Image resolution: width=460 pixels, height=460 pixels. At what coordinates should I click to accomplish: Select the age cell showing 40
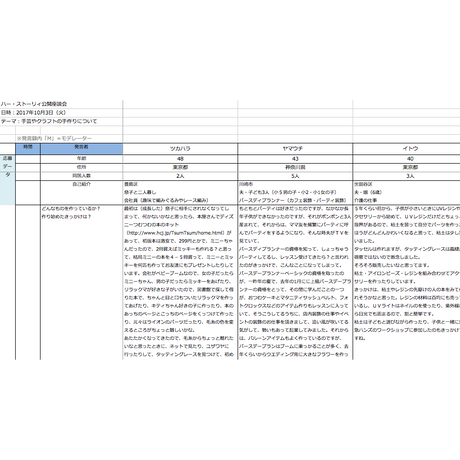(407, 159)
